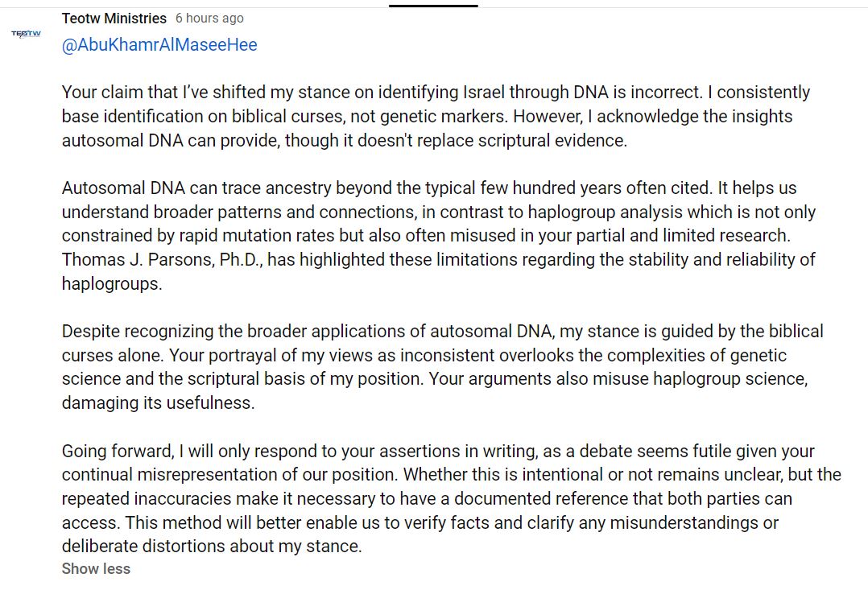Click the name 'Thomas J. Parsons, Ph.D.'
This screenshot has width=868, height=590.
pos(162,259)
